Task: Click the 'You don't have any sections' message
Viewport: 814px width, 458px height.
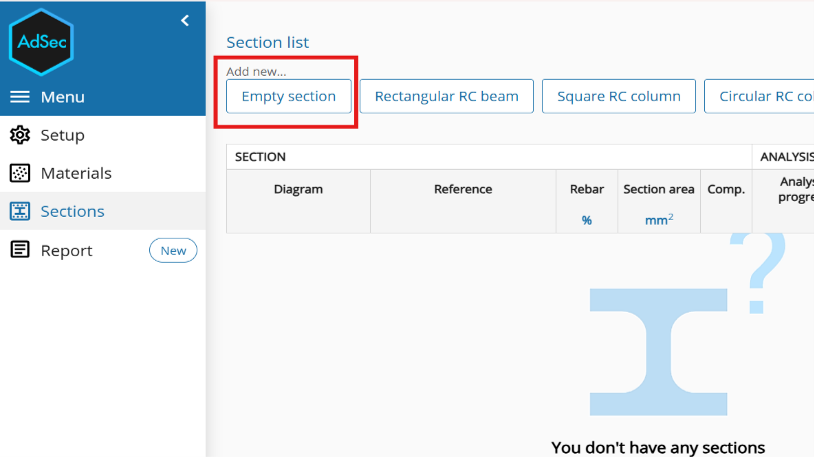Action: click(x=658, y=448)
